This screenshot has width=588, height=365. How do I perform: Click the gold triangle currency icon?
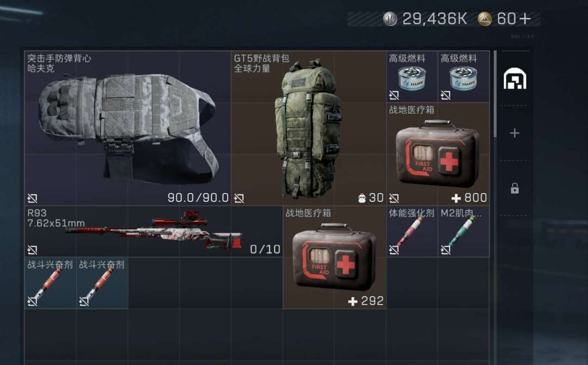[x=485, y=19]
